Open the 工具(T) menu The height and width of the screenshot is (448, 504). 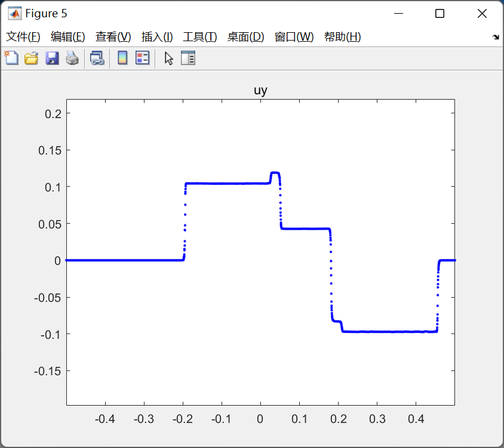(200, 37)
